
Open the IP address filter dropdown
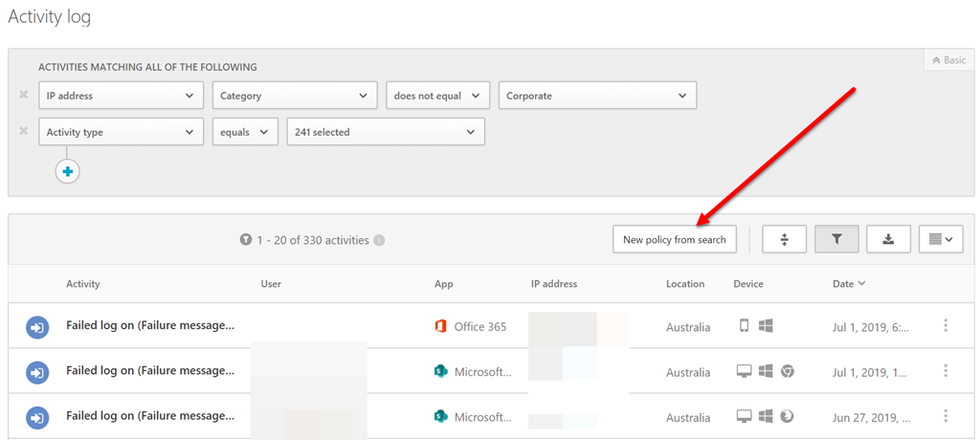click(121, 96)
